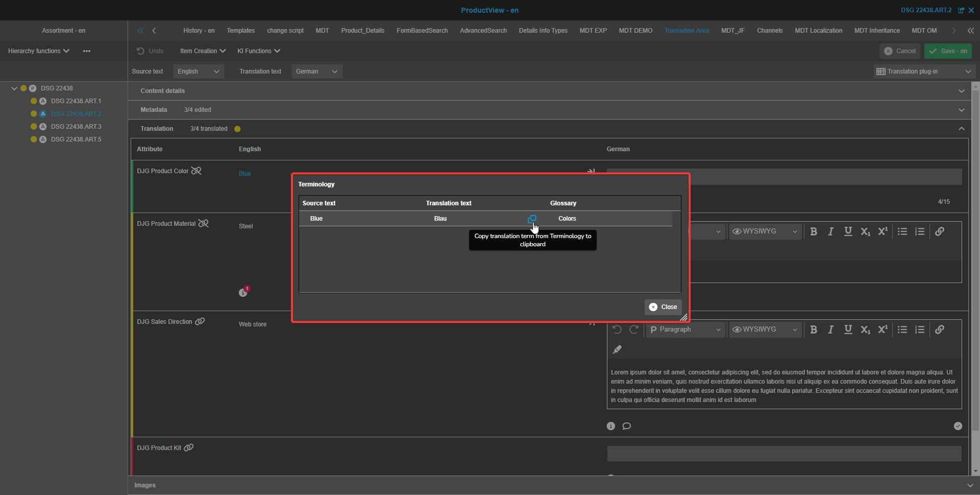
Task: Switch to the Channels tab
Action: click(x=769, y=31)
